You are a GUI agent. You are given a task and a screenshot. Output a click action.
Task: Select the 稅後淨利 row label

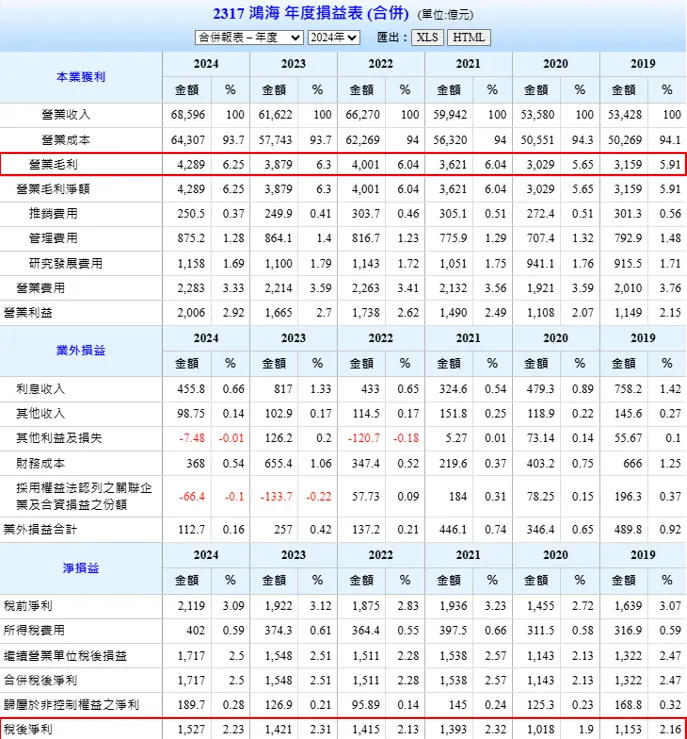pyautogui.click(x=28, y=729)
